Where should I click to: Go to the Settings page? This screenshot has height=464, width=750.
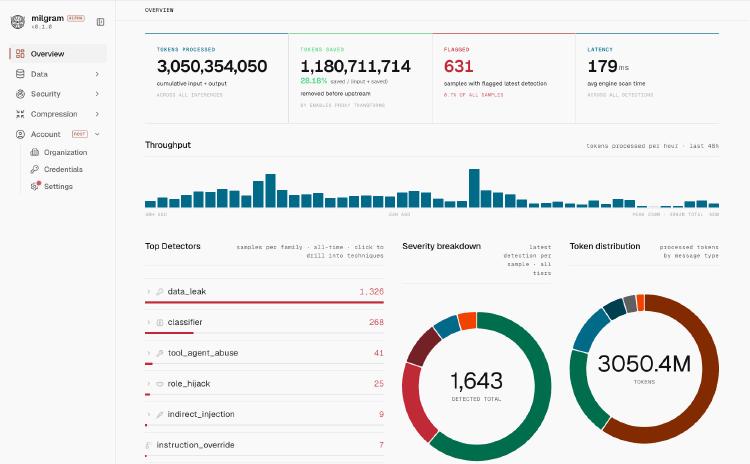[58, 186]
